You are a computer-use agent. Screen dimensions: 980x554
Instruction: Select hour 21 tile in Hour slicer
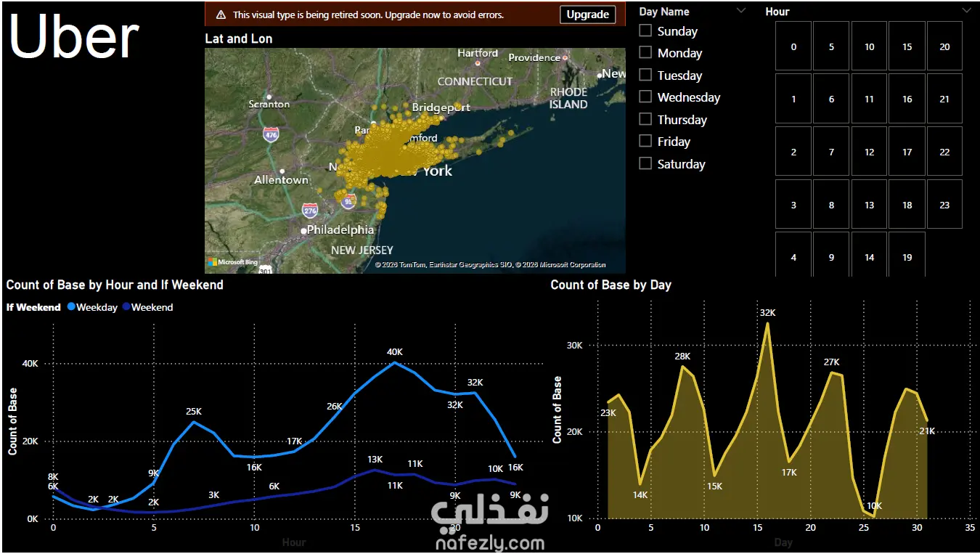(944, 99)
